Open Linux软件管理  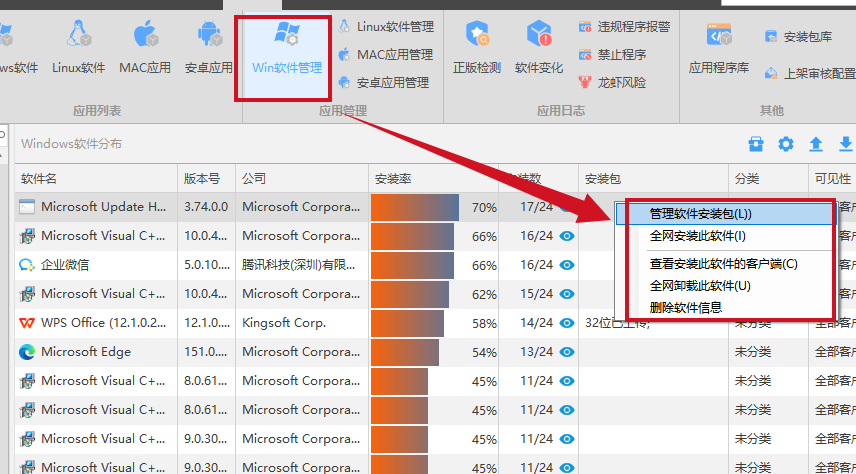point(387,26)
